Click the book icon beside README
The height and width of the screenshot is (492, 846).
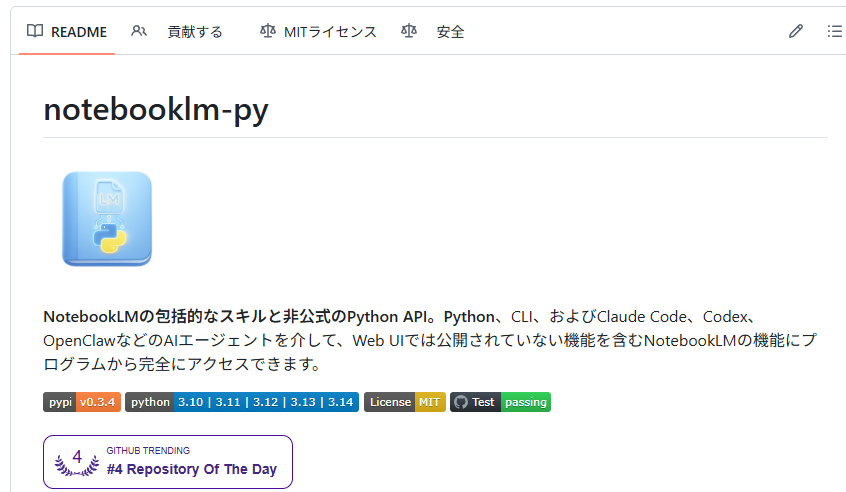pos(35,31)
